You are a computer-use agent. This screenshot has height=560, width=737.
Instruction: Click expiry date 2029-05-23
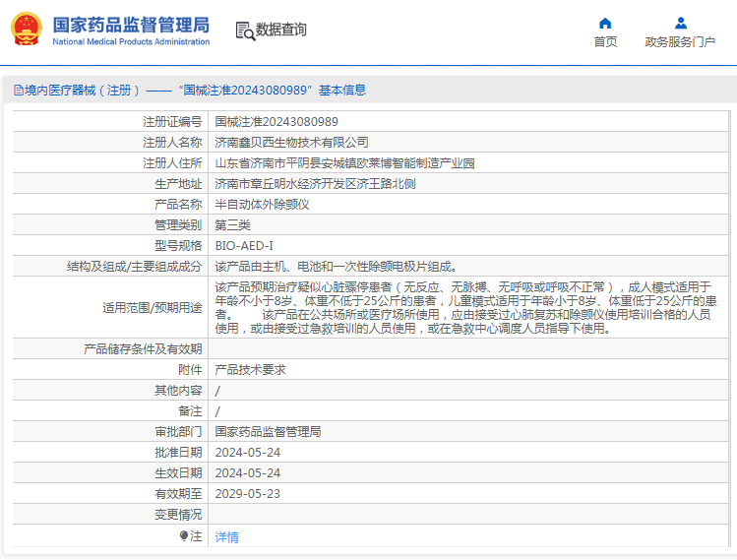(248, 494)
